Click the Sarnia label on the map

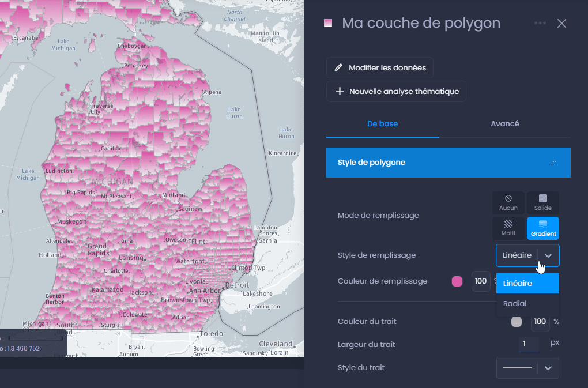coord(267,240)
